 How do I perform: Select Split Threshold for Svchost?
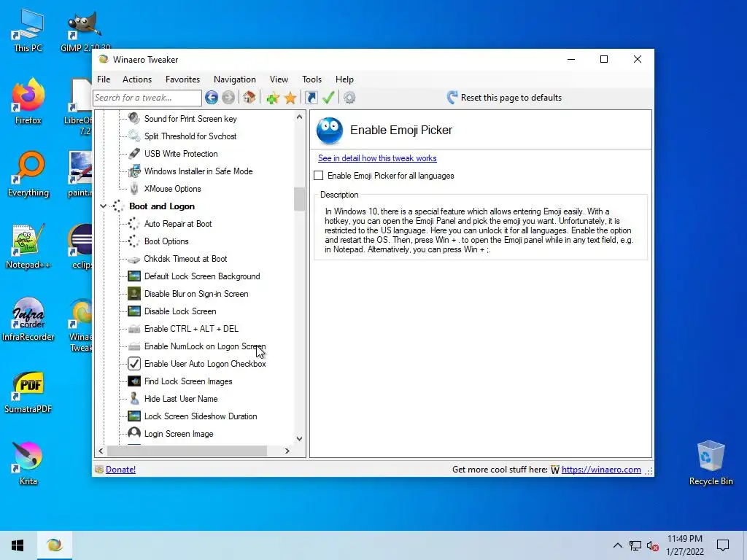click(x=190, y=136)
